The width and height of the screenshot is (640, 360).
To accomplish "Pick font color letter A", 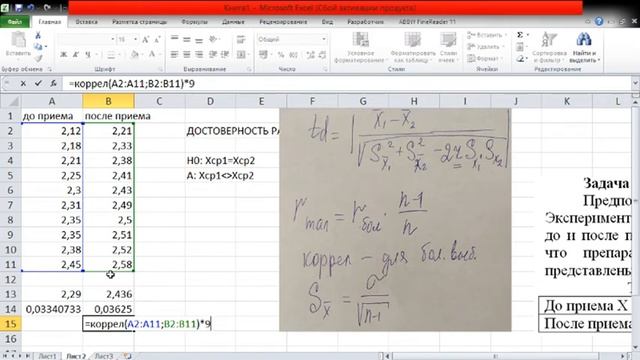I will click(152, 54).
